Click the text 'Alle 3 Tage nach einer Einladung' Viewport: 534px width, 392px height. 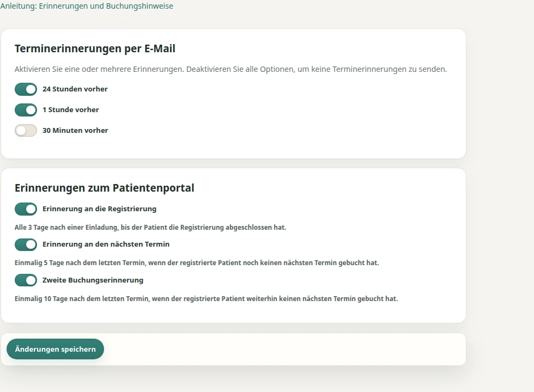click(x=66, y=228)
